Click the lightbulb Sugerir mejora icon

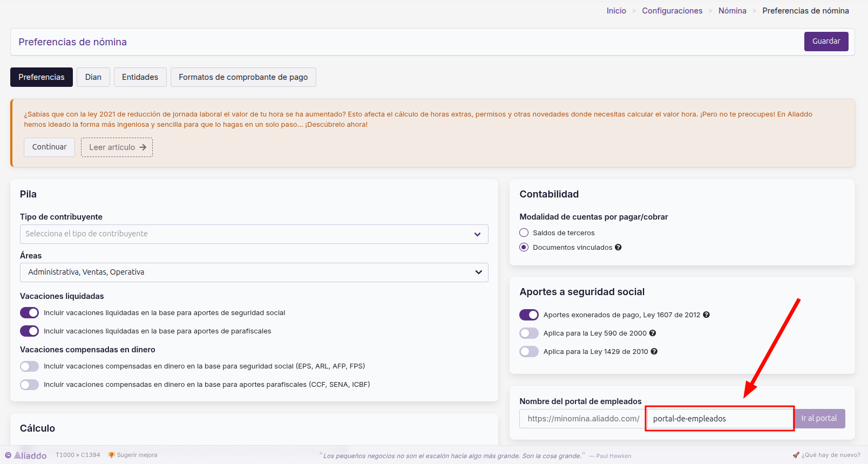[111, 455]
